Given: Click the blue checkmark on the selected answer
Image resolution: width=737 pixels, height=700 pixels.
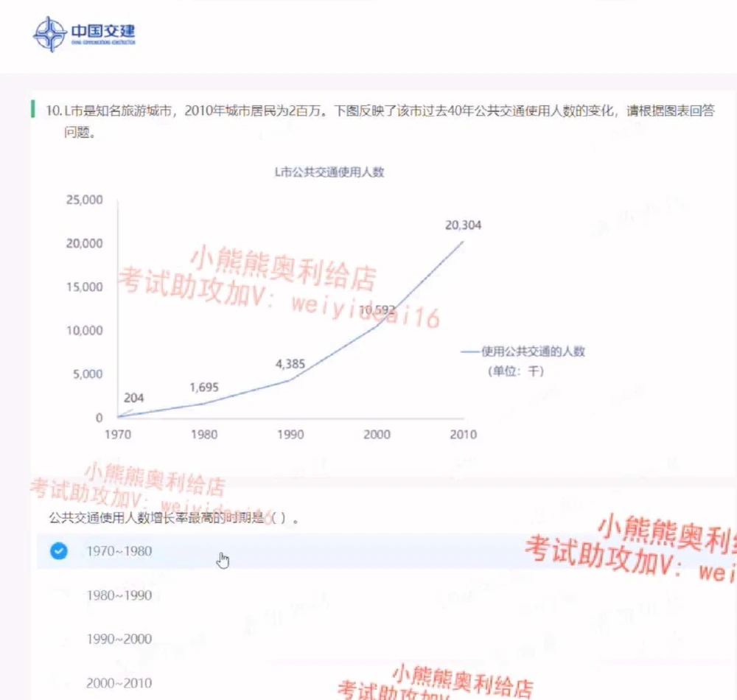Looking at the screenshot, I should (x=57, y=550).
